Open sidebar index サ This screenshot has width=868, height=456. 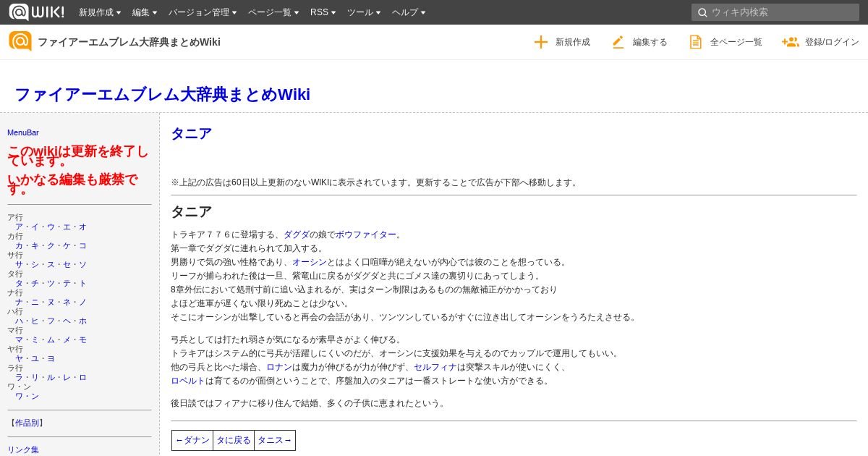click(x=19, y=264)
